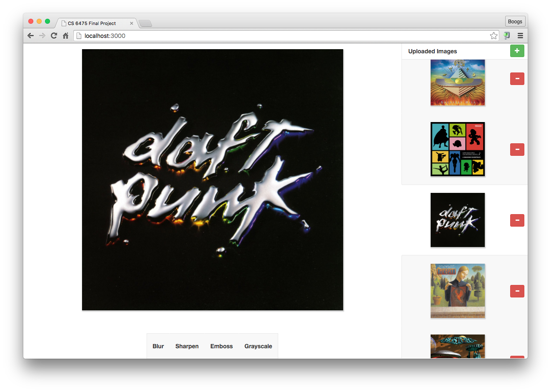Viewport: 551px width, 392px height.
Task: Click the page icon in address bar
Action: pyautogui.click(x=79, y=36)
